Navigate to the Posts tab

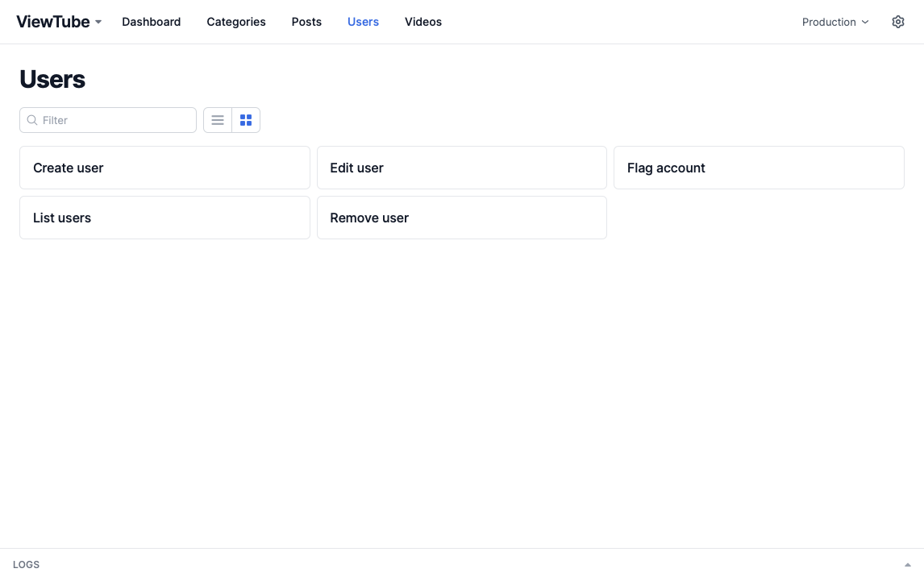click(306, 22)
